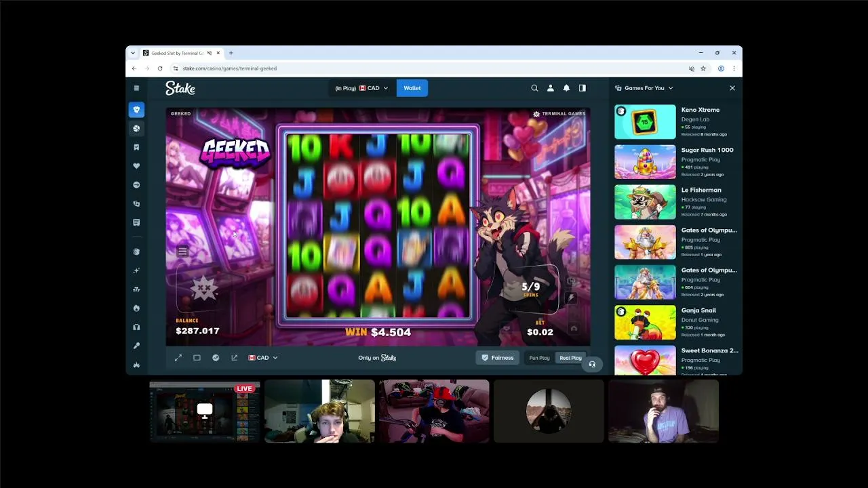Switch to Fun Play mode

539,358
